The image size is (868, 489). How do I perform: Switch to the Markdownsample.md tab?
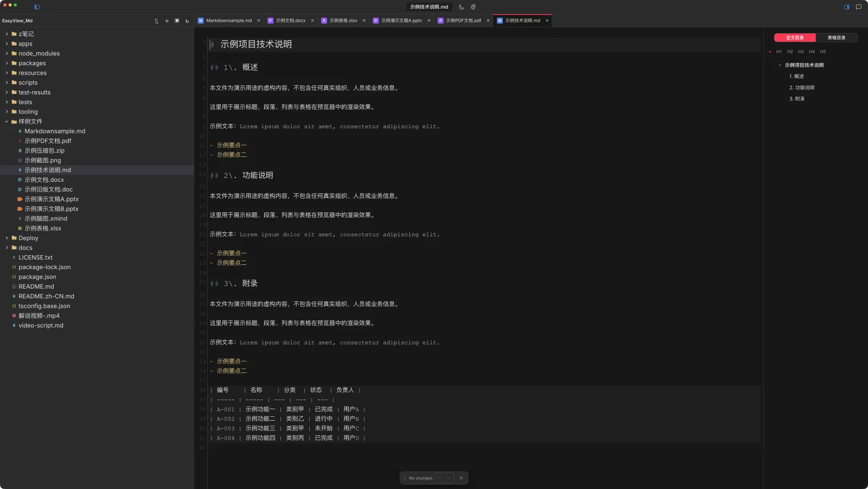228,21
